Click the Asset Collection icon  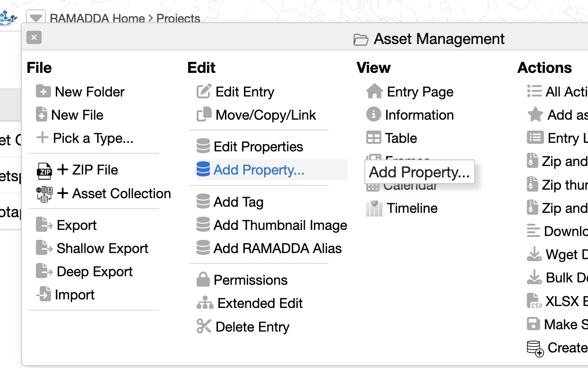point(44,194)
